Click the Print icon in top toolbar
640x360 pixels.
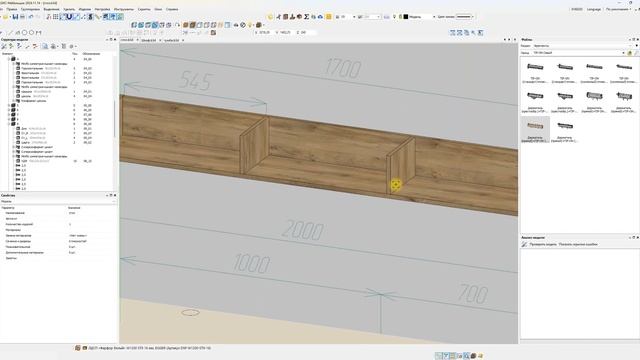tap(22, 17)
